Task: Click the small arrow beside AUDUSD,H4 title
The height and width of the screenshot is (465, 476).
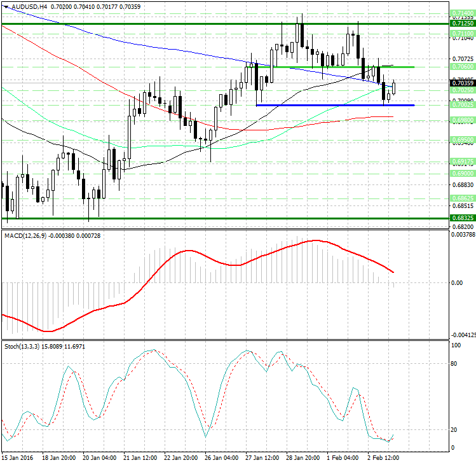Action: pyautogui.click(x=4, y=6)
